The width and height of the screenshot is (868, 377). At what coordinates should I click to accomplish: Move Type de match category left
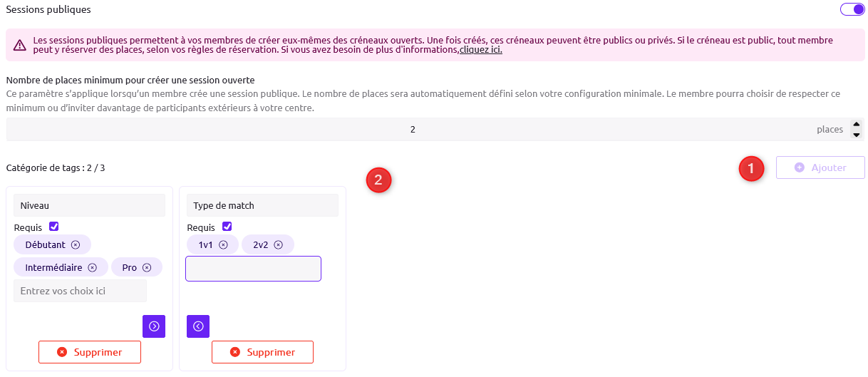[198, 326]
